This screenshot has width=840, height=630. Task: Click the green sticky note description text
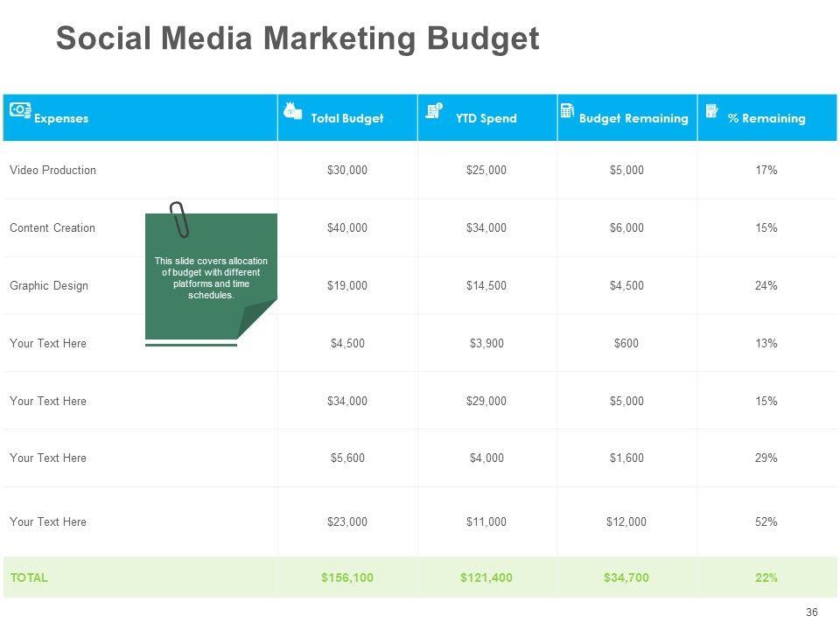(x=211, y=277)
